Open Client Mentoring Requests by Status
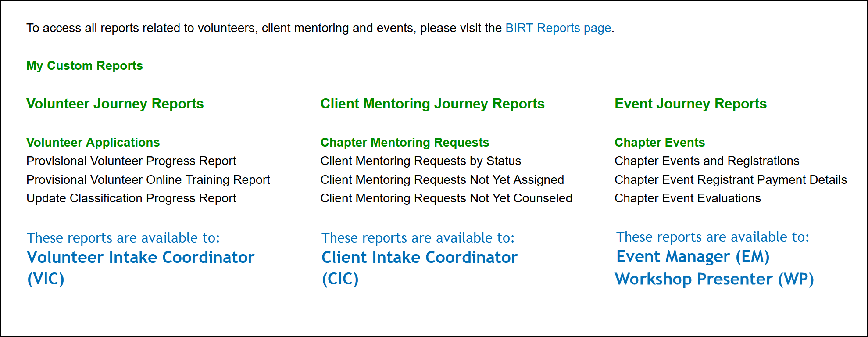 (x=420, y=161)
